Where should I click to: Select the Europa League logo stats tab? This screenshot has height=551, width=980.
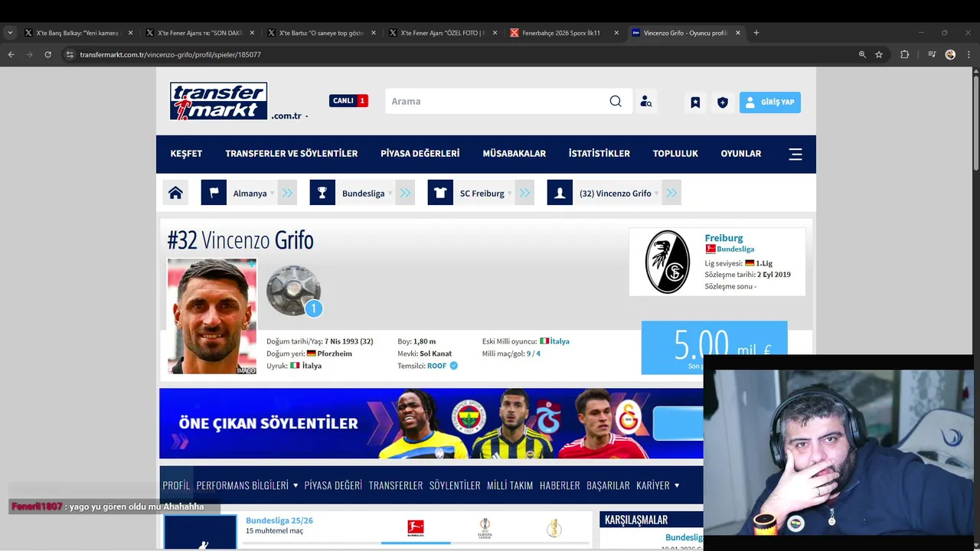[485, 527]
